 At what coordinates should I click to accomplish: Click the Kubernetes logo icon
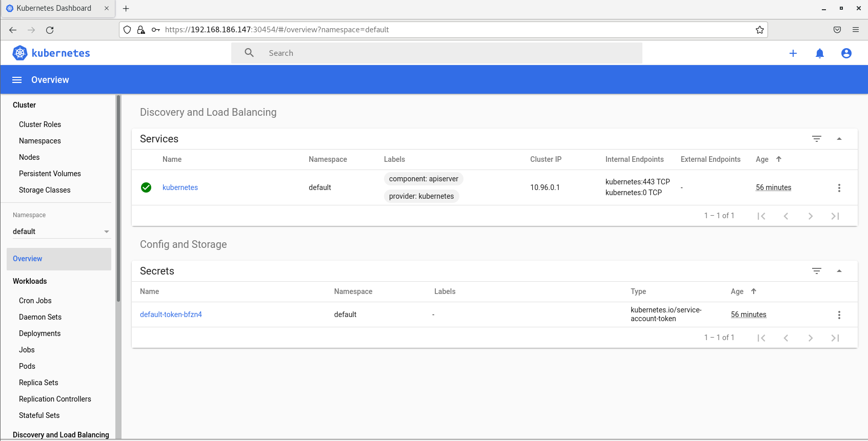coord(20,53)
